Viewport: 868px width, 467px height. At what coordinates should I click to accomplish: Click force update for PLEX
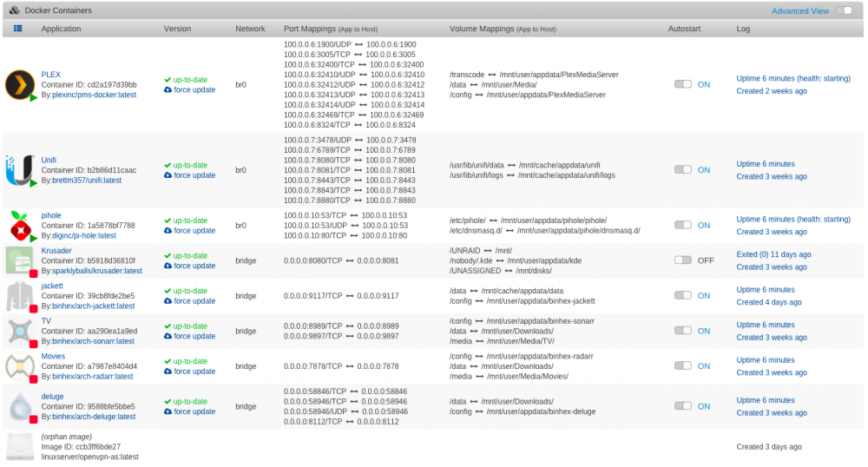pyautogui.click(x=189, y=89)
